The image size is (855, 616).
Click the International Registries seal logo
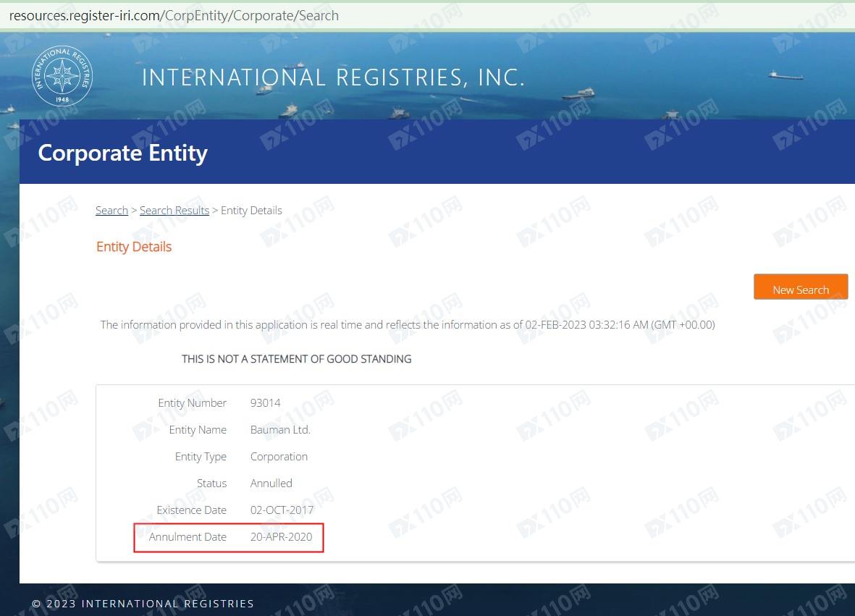click(62, 76)
